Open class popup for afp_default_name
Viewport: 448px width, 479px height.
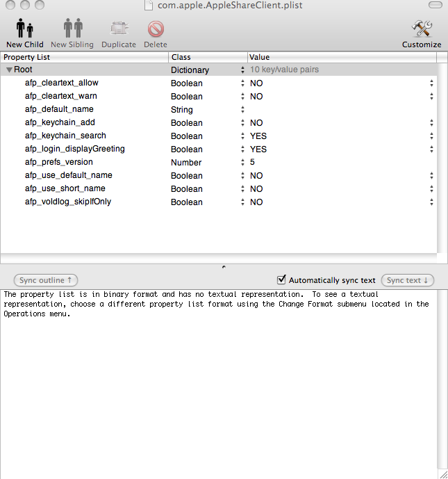(x=242, y=109)
